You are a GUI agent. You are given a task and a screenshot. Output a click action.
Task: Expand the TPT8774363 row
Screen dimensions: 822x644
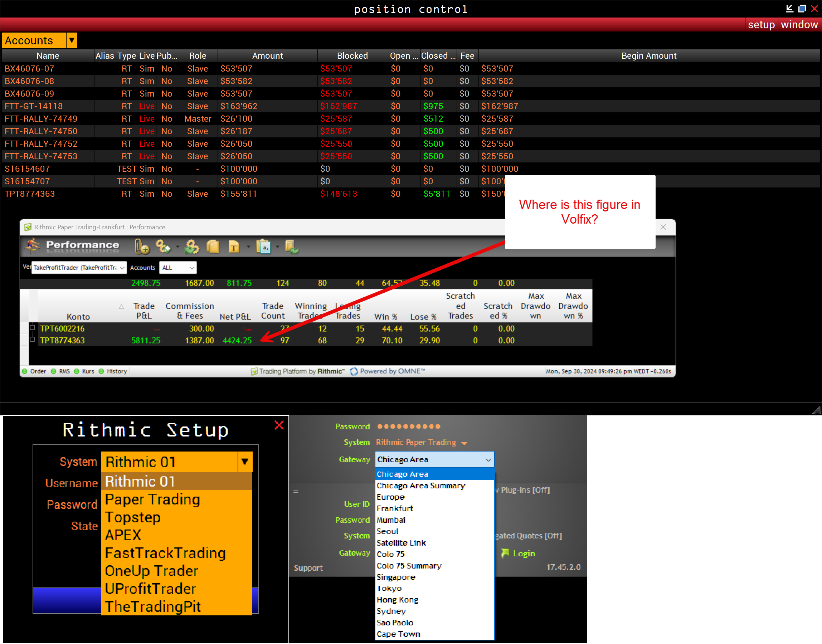(33, 340)
